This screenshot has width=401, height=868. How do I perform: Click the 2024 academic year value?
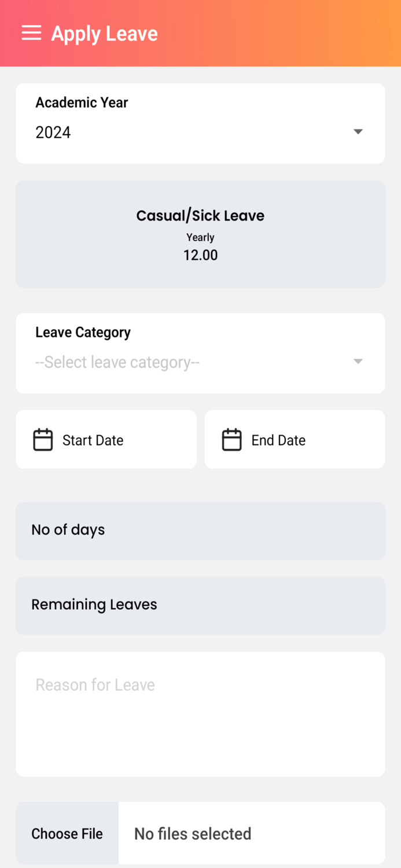(53, 132)
